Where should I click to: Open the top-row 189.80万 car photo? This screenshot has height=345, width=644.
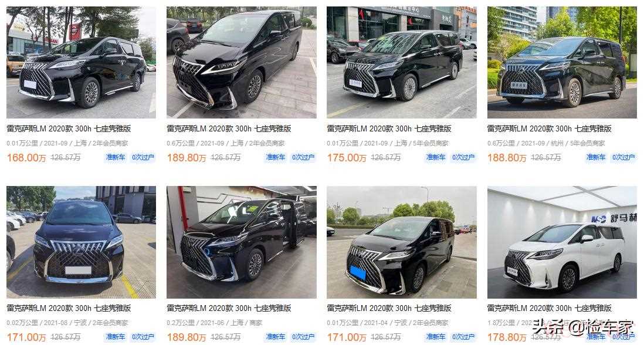[242, 62]
